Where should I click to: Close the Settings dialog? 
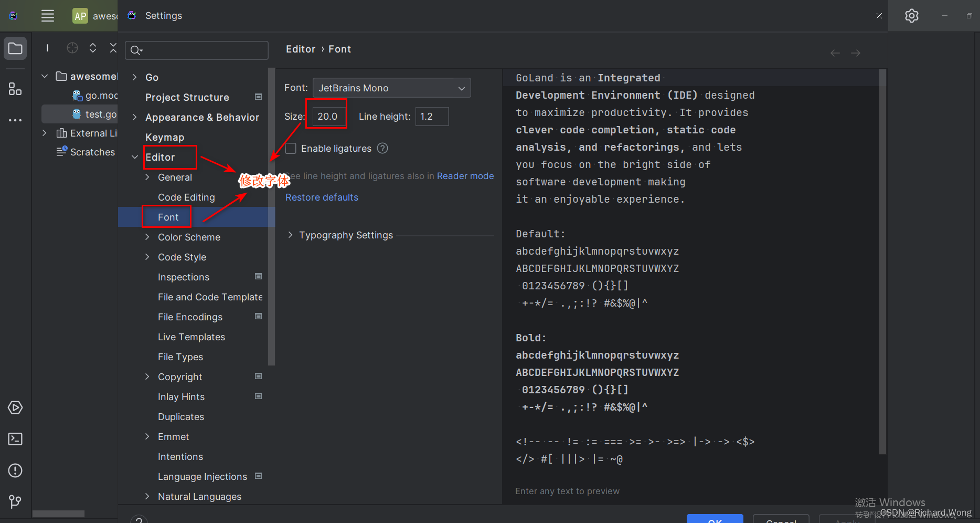tap(879, 16)
